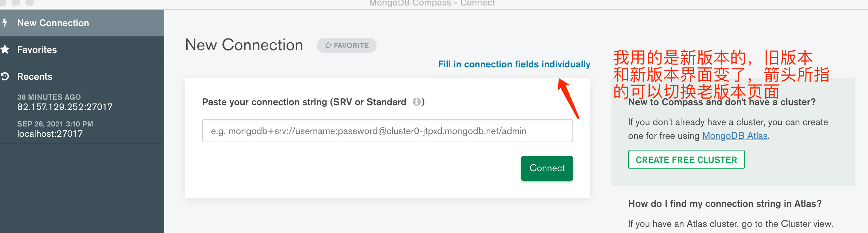
Task: Select recent connection localhost:27017
Action: click(x=49, y=133)
